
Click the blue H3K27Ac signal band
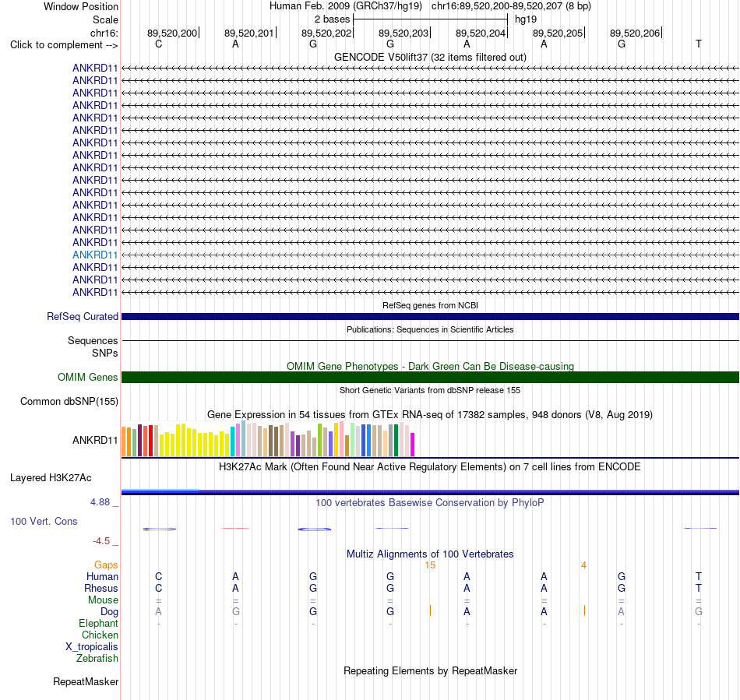coord(430,492)
